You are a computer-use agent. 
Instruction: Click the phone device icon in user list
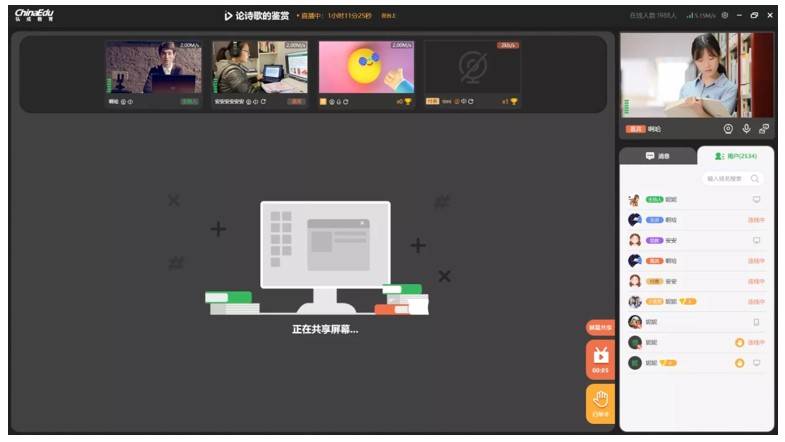(756, 322)
